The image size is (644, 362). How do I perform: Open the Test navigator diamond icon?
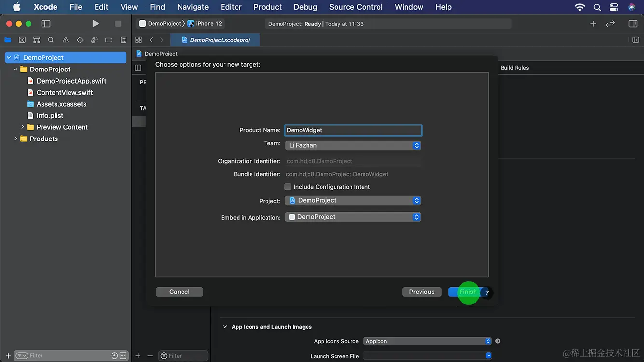coord(80,40)
